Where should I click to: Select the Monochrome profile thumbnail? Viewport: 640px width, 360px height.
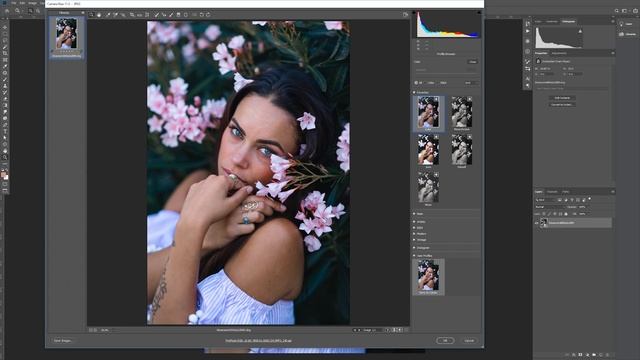461,113
